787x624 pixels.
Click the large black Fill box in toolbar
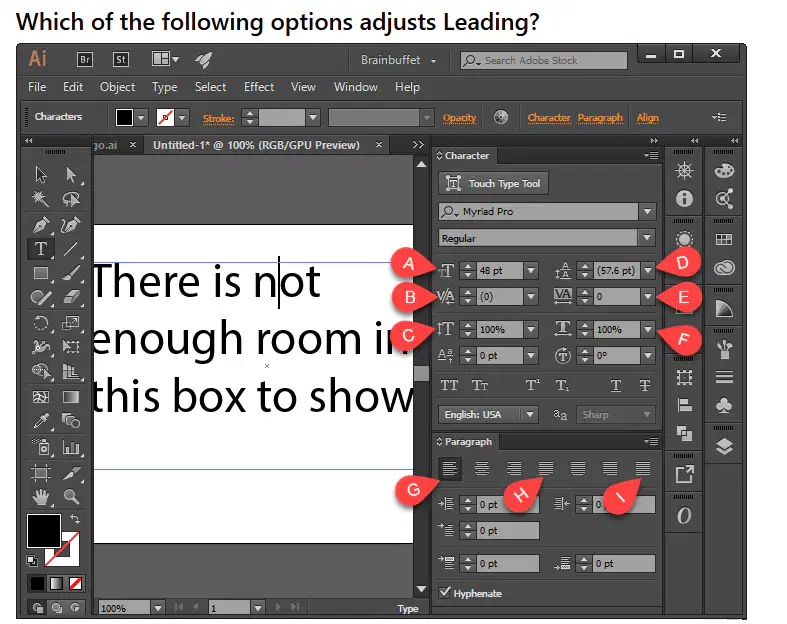point(44,531)
